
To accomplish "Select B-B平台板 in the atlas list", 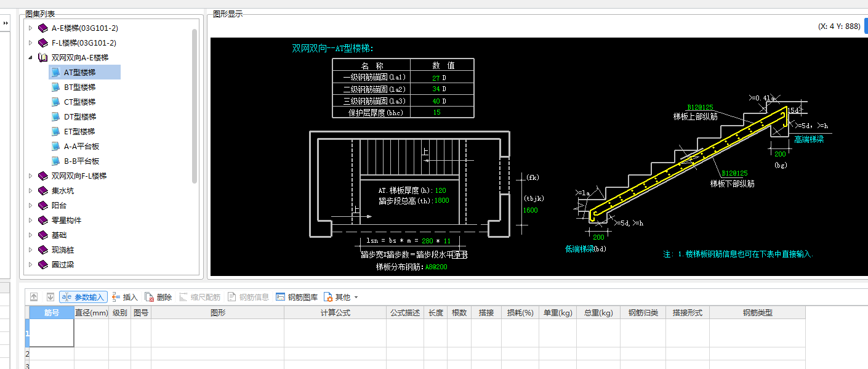I will [x=81, y=161].
